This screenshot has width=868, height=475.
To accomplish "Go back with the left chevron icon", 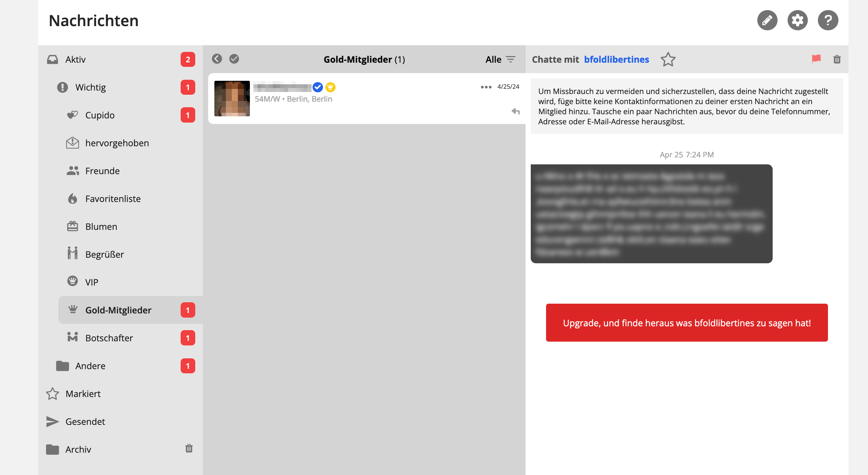I will pos(217,59).
